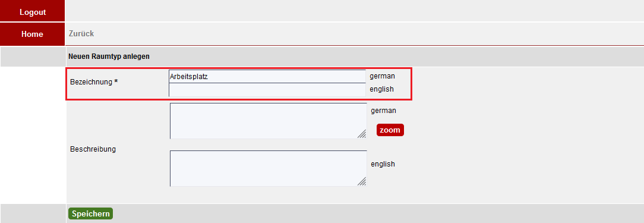
Task: Follow the Zurück link
Action: [81, 34]
